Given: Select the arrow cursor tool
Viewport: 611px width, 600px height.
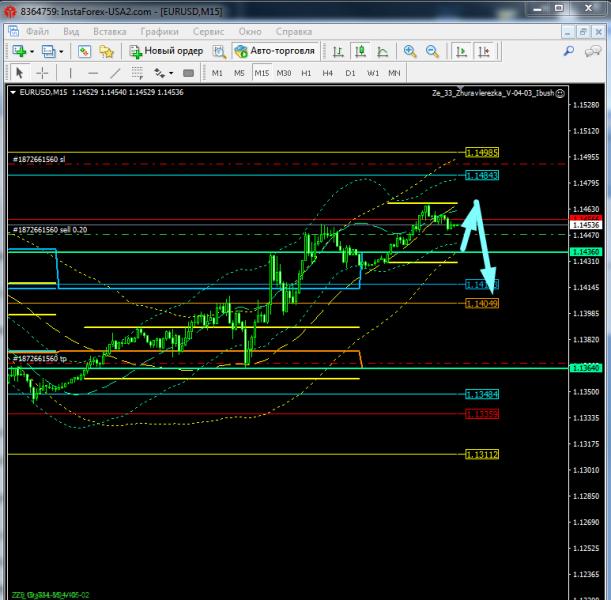Looking at the screenshot, I should (x=19, y=73).
